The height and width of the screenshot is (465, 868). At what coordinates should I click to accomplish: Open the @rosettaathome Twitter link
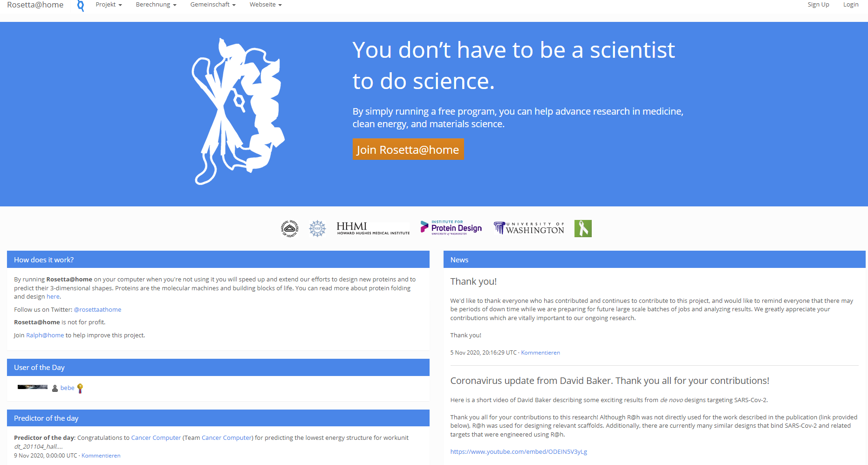pos(97,309)
